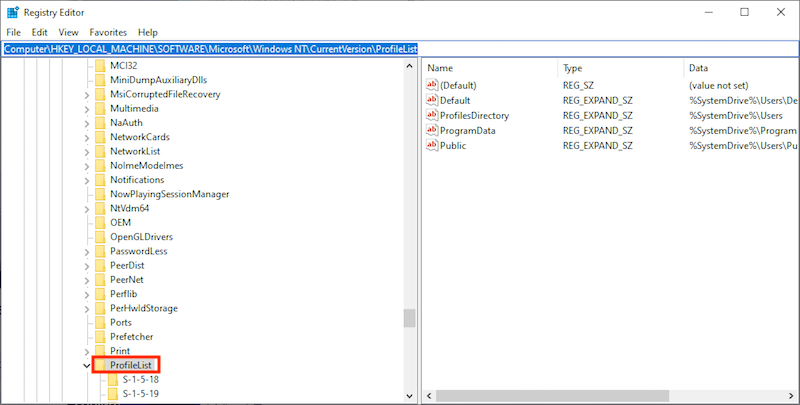Select the NowPlayingSessionManager folder icon

(x=100, y=194)
